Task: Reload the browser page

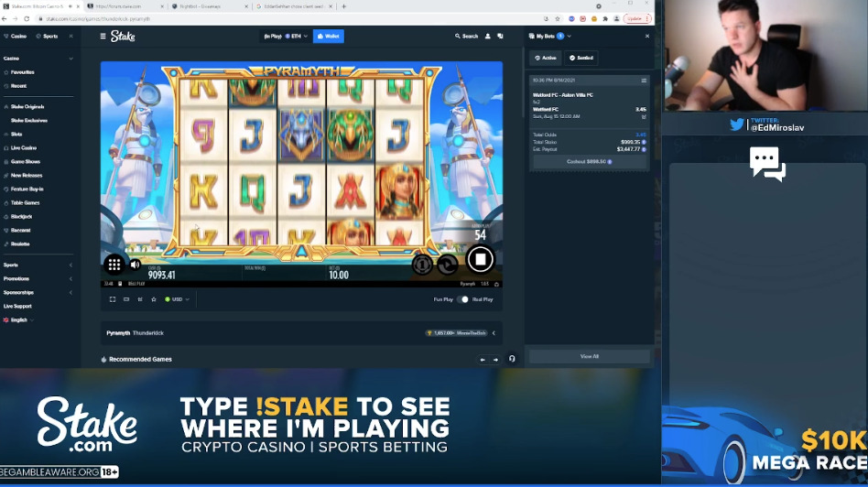Action: click(x=26, y=19)
